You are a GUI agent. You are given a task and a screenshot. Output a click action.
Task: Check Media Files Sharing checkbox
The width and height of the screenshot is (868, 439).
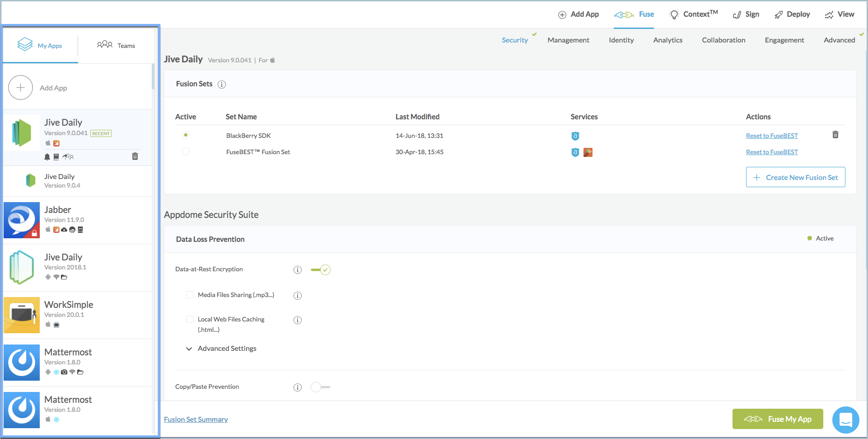(x=190, y=295)
